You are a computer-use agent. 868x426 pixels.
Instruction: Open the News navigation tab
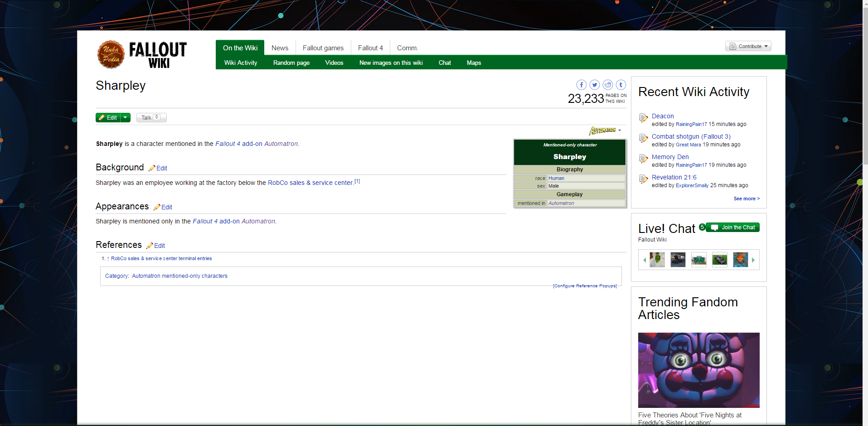(280, 48)
